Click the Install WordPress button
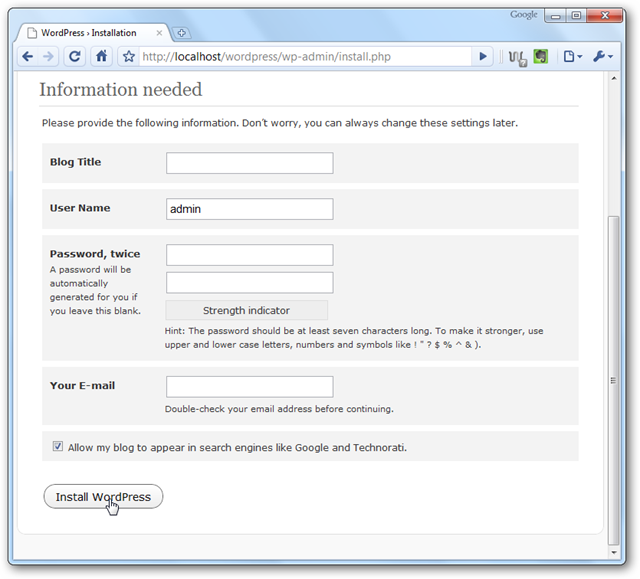 pos(103,497)
